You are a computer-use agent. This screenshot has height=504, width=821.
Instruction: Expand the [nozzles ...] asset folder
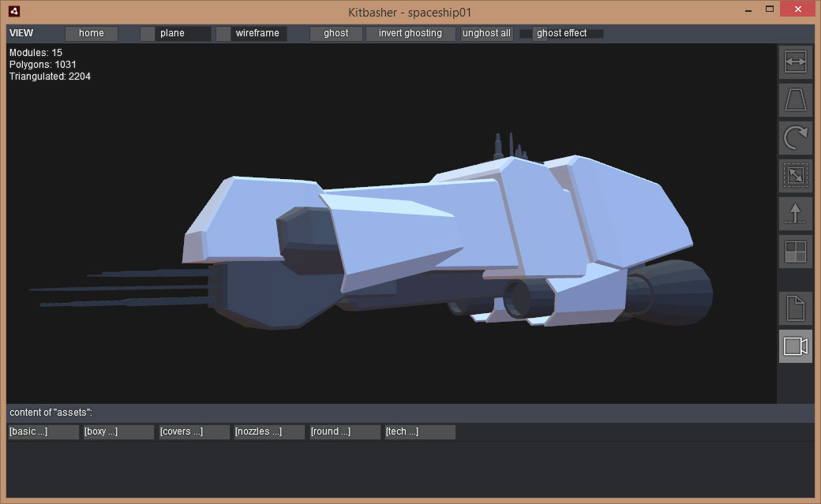tap(269, 432)
